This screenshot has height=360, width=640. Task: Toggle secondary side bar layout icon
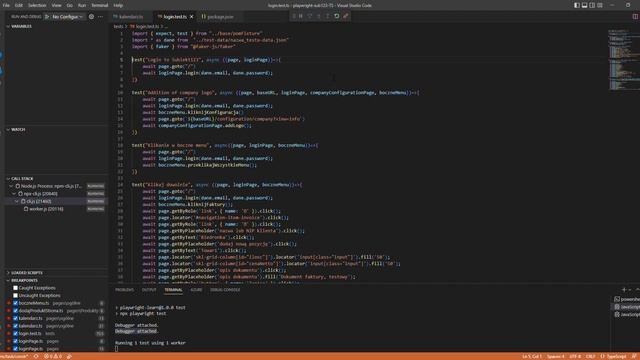click(x=592, y=5)
